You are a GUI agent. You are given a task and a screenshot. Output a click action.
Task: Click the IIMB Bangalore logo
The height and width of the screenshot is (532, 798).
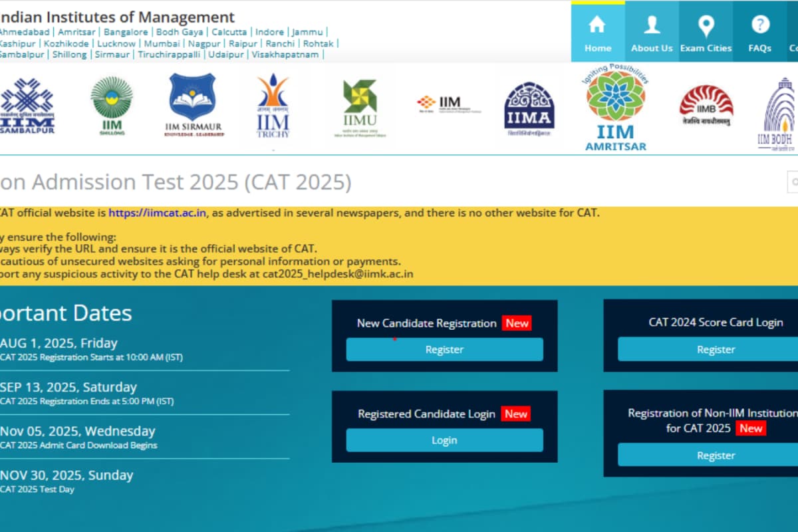click(x=706, y=106)
